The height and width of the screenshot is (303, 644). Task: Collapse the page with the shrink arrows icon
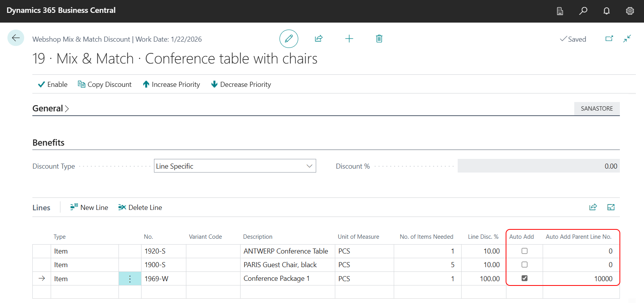coord(627,39)
